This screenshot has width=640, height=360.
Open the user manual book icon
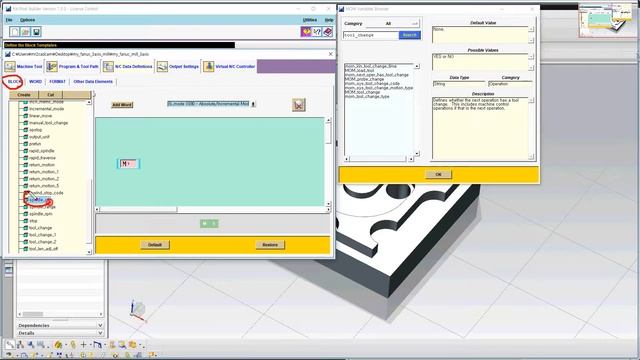327,31
